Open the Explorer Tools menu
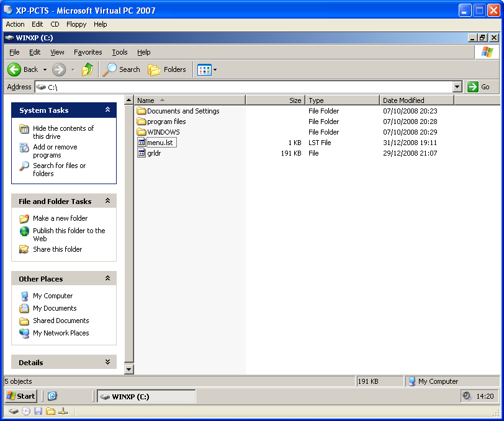 point(120,52)
